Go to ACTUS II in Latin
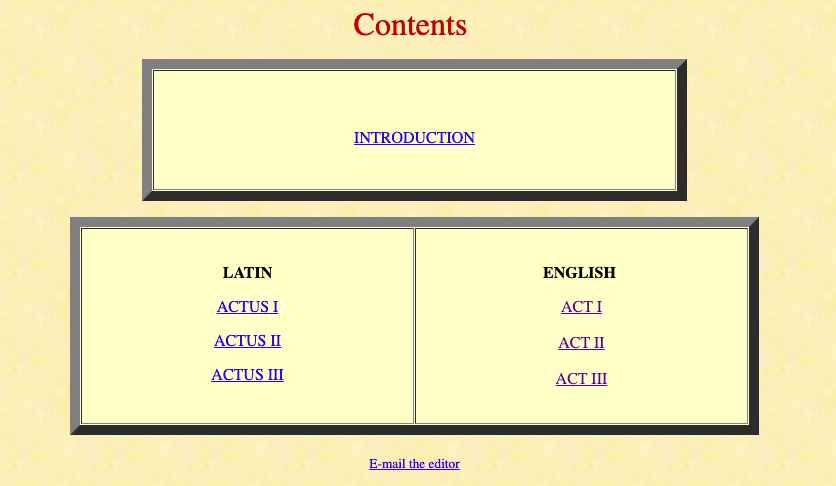The image size is (836, 486). click(247, 341)
